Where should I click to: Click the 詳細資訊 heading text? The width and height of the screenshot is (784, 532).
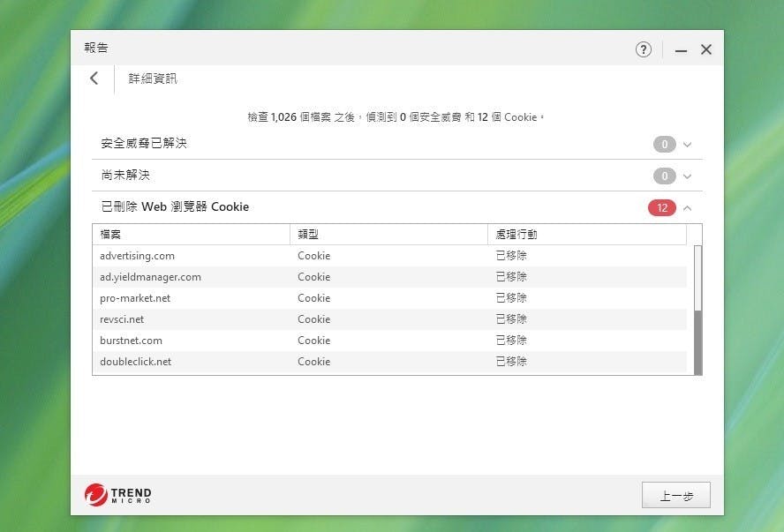click(x=153, y=79)
